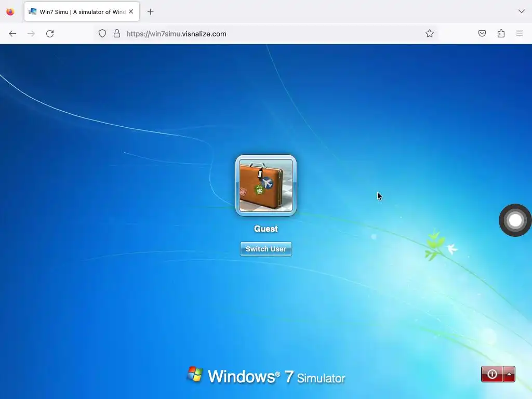
Task: Open the Firefox hamburger menu
Action: pyautogui.click(x=520, y=33)
